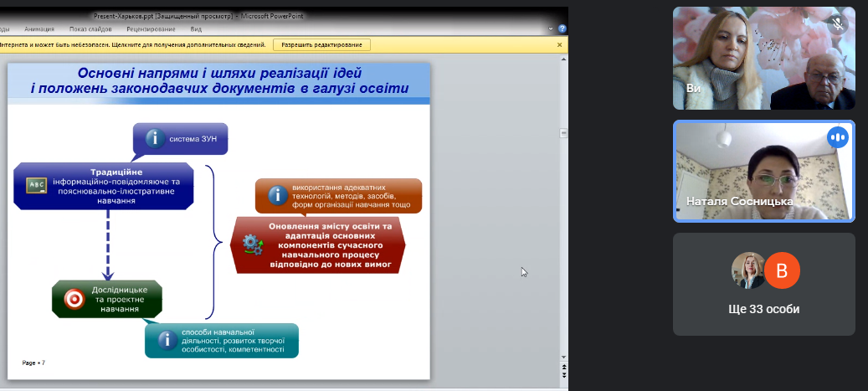Open the Анимация ribbon tab
868x391 pixels.
tap(39, 29)
